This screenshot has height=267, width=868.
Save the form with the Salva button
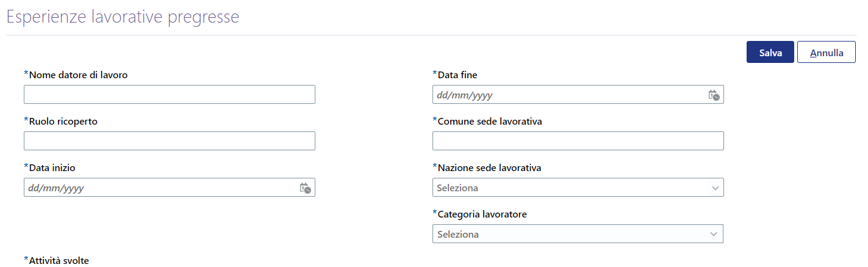click(770, 53)
